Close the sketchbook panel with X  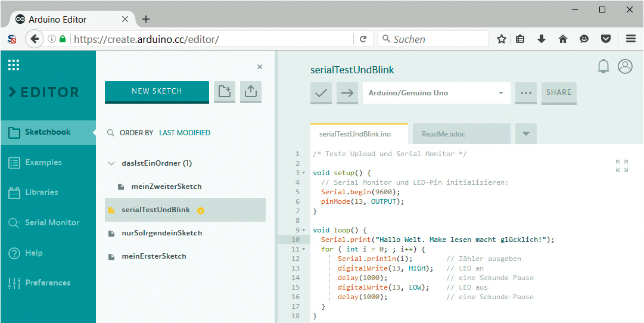pos(259,67)
